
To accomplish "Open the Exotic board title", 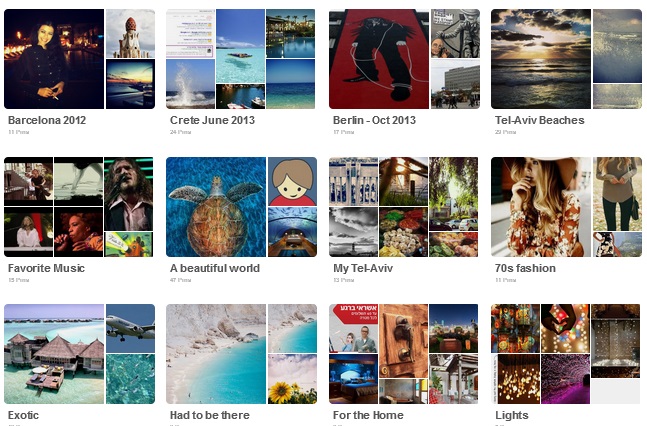I will tap(24, 415).
